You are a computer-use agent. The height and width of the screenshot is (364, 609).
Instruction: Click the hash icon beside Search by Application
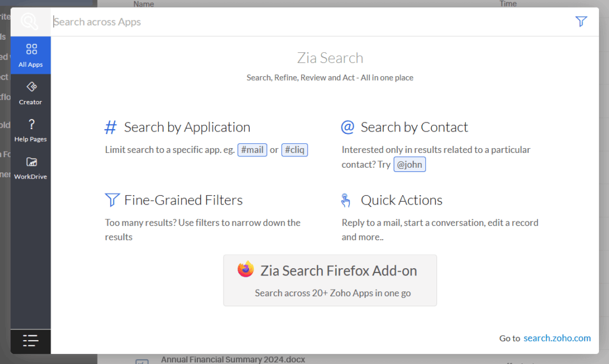point(111,127)
